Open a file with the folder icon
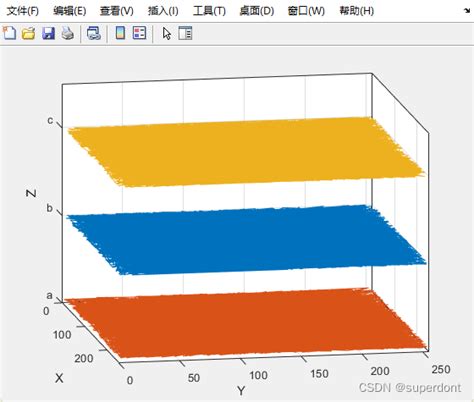Viewport: 474px width, 402px height. [x=29, y=33]
